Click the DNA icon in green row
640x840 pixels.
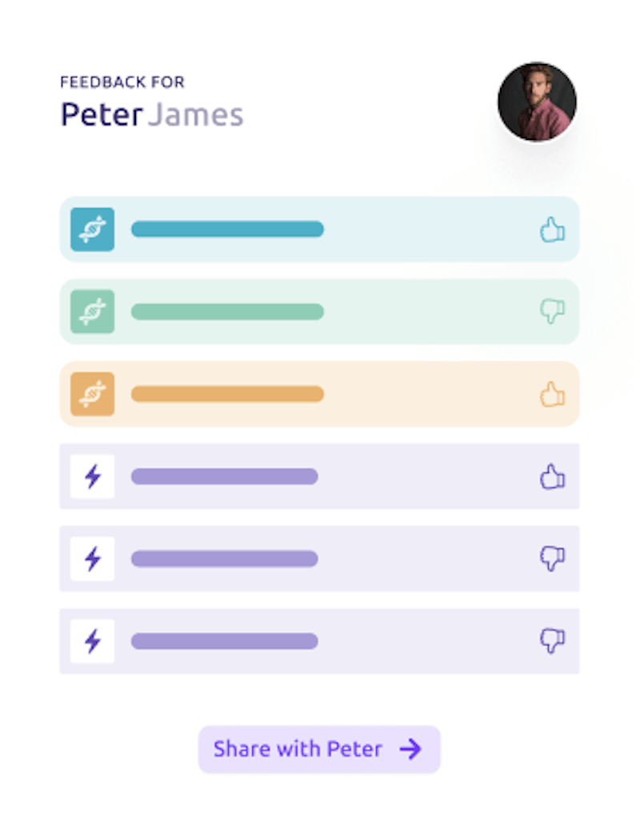92,312
